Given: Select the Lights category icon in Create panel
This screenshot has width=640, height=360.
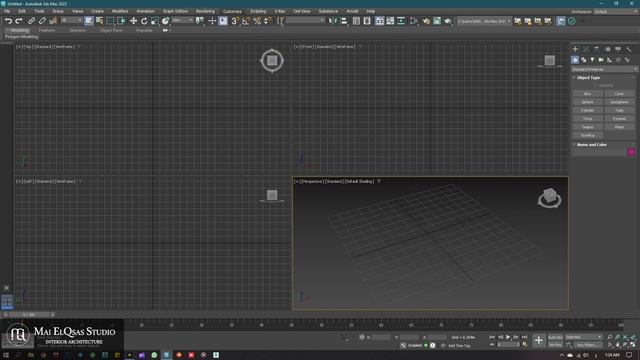Looking at the screenshot, I should (x=592, y=60).
